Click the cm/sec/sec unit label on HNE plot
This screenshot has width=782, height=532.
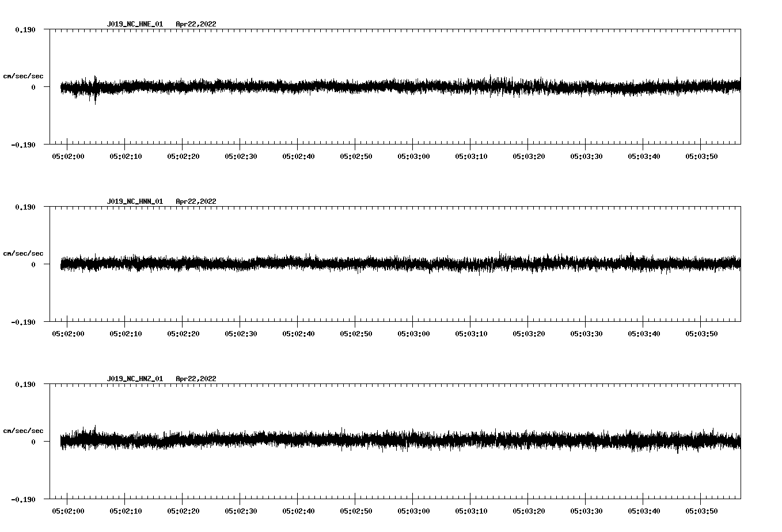(x=23, y=76)
